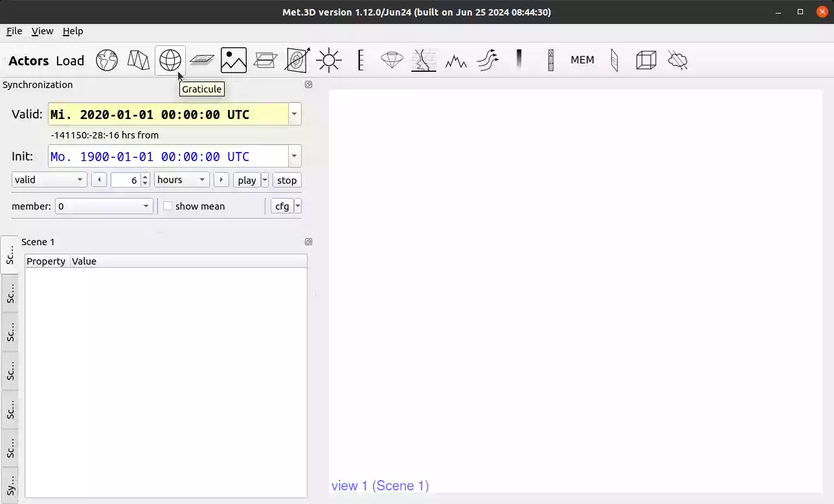Click the Load toolbar button

[x=70, y=61]
